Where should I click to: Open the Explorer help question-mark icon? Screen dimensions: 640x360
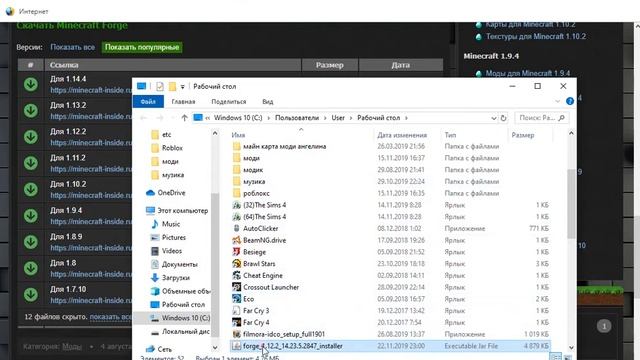(x=570, y=101)
